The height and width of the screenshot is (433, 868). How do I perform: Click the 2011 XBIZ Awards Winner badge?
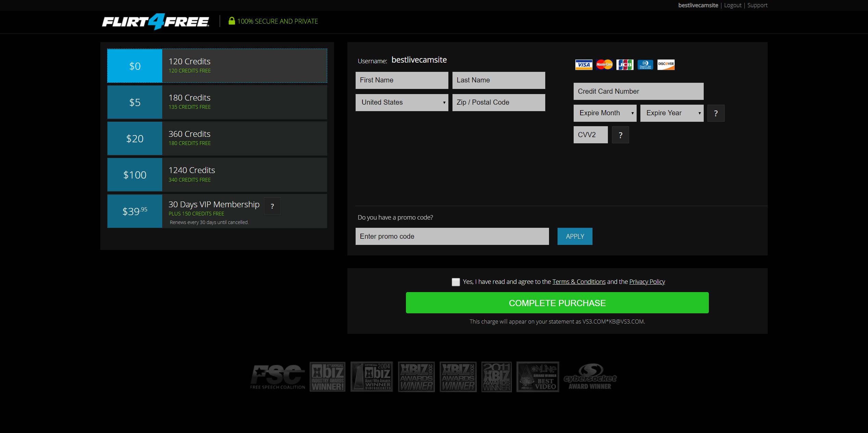pos(496,377)
